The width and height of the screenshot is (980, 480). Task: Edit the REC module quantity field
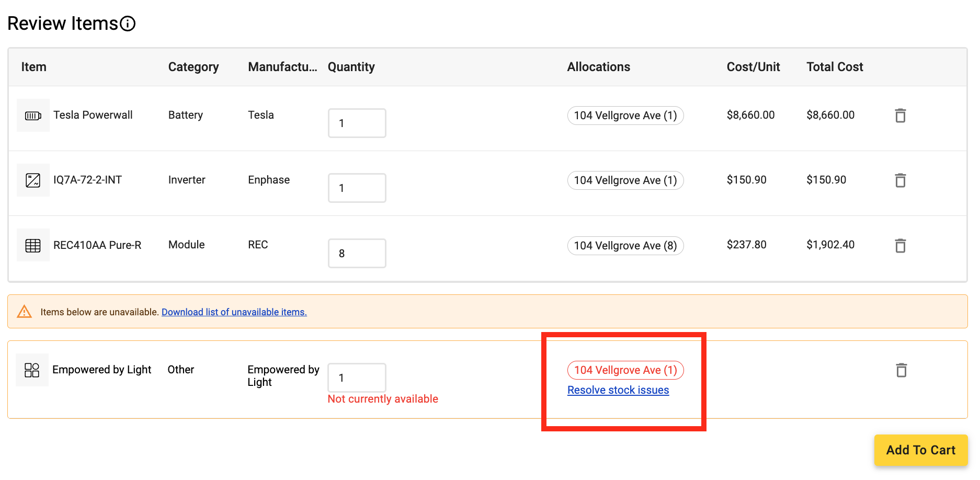pos(357,254)
